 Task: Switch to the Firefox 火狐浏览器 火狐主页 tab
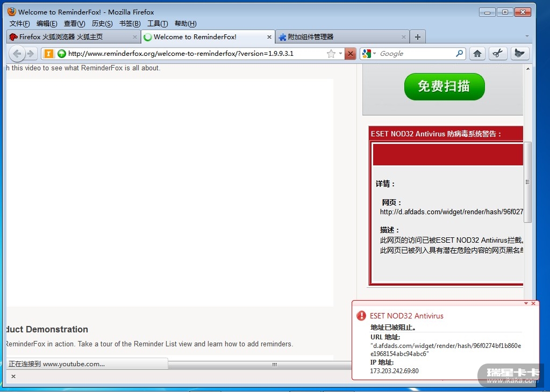coord(73,37)
